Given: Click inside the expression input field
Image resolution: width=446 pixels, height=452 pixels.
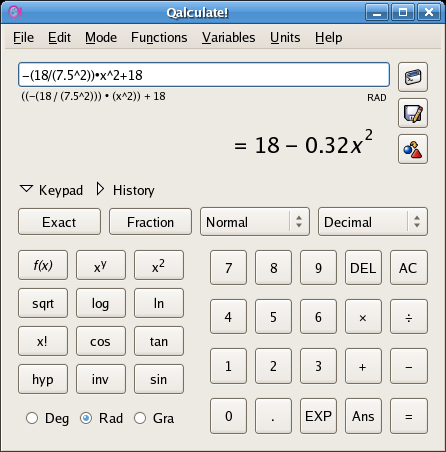Looking at the screenshot, I should (204, 75).
